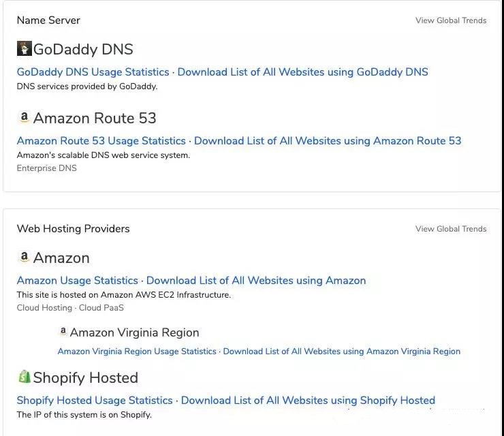
Task: Select the Cloud PaaS category tag
Action: (101, 308)
